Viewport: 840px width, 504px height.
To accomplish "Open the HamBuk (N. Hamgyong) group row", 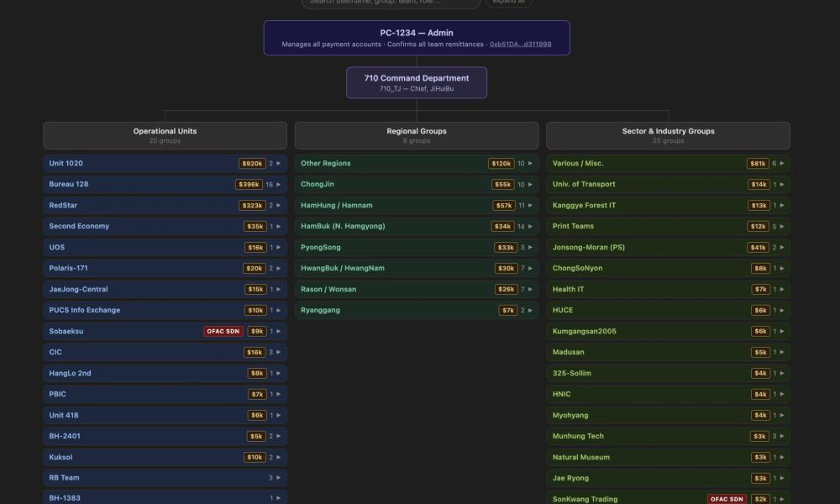I will click(378, 227).
